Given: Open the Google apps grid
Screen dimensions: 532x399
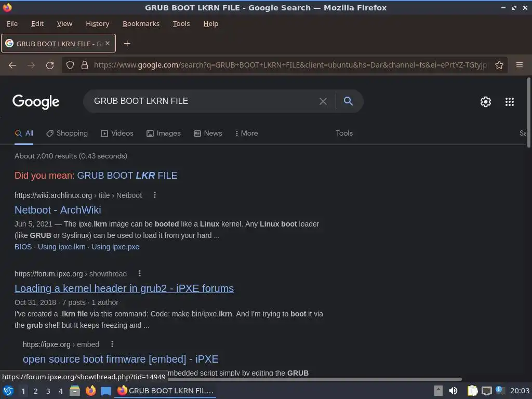Looking at the screenshot, I should 509,101.
